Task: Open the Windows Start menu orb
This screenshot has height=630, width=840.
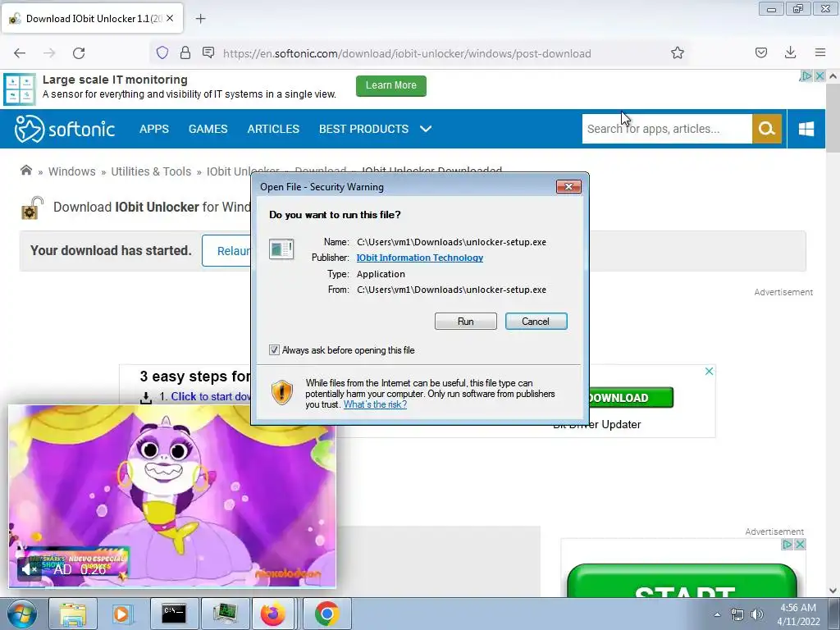Action: [21, 614]
